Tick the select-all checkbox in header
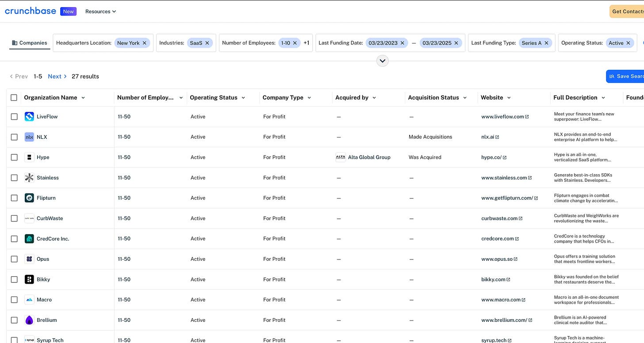Image resolution: width=644 pixels, height=343 pixels. (x=14, y=98)
